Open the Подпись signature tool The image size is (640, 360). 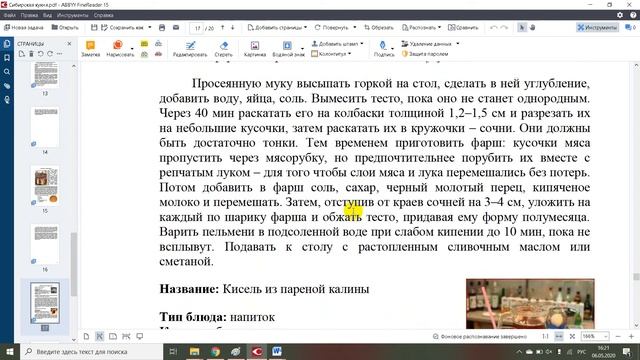click(383, 49)
